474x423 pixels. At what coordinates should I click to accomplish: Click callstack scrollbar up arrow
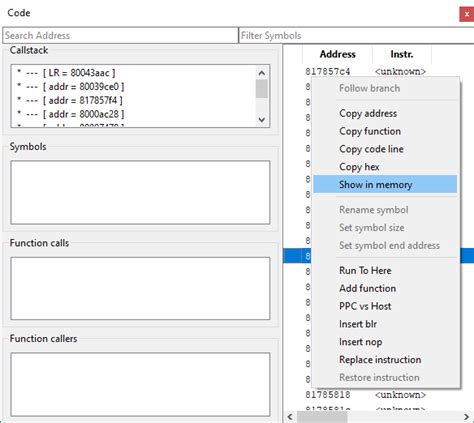coord(262,73)
